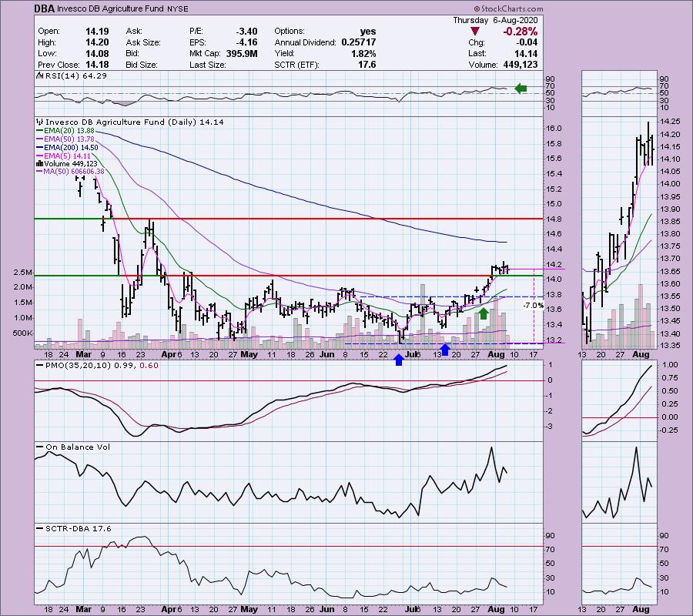Click the NYSE exchange label
This screenshot has height=616, width=693.
click(x=178, y=8)
